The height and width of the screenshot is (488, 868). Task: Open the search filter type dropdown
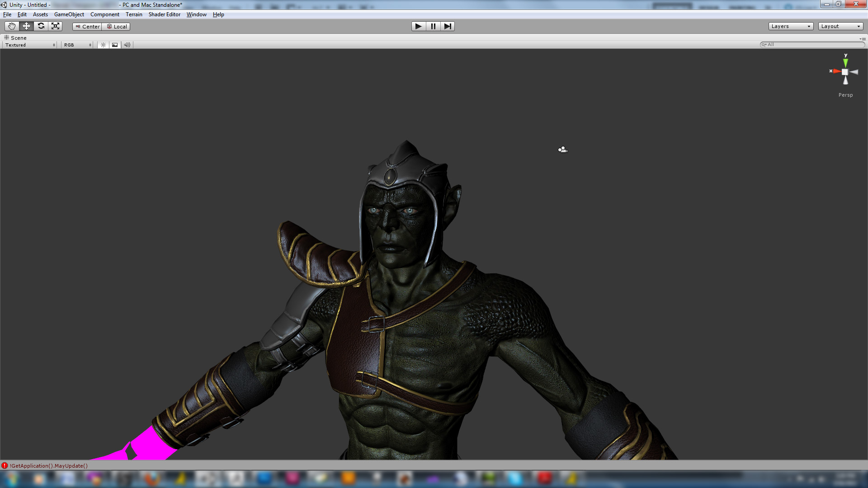[764, 44]
